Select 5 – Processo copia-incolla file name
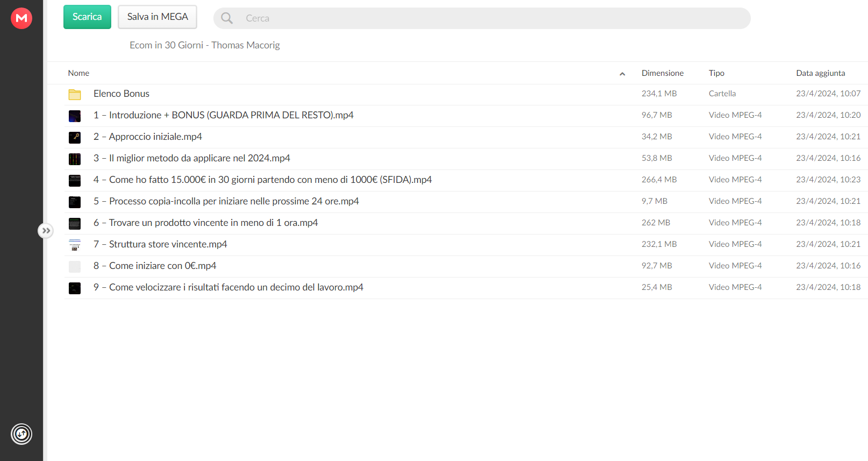Image resolution: width=868 pixels, height=461 pixels. tap(226, 201)
